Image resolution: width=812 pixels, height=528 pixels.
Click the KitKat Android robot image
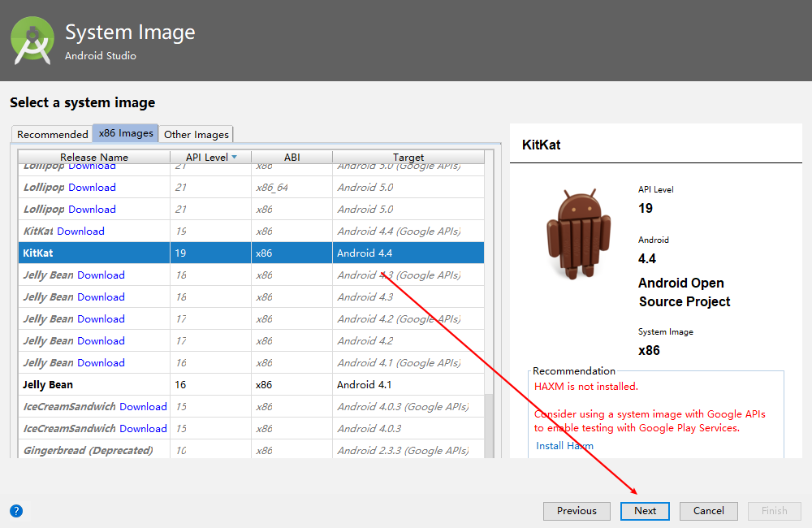click(579, 234)
